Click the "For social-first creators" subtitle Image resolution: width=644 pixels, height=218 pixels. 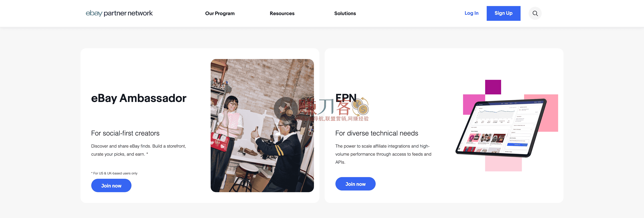click(x=125, y=133)
